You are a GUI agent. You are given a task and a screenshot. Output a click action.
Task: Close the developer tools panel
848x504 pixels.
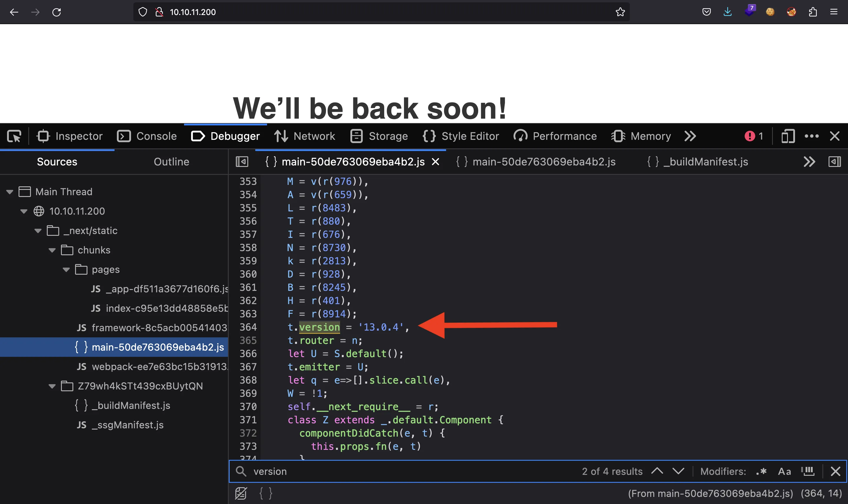pyautogui.click(x=834, y=136)
